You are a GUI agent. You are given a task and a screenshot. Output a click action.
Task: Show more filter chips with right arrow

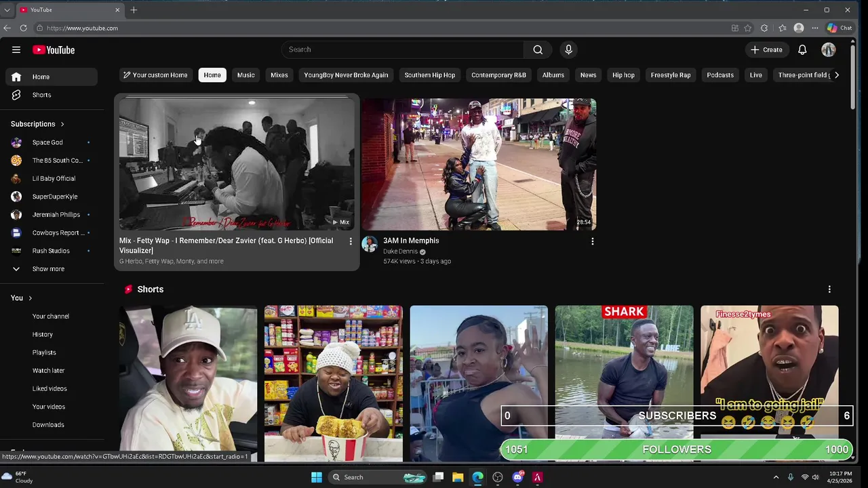click(x=837, y=75)
